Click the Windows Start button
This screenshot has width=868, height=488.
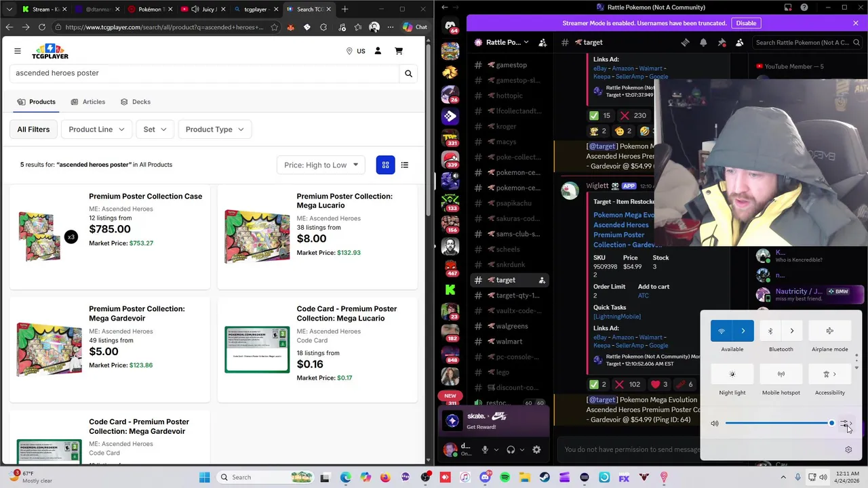pos(204,478)
